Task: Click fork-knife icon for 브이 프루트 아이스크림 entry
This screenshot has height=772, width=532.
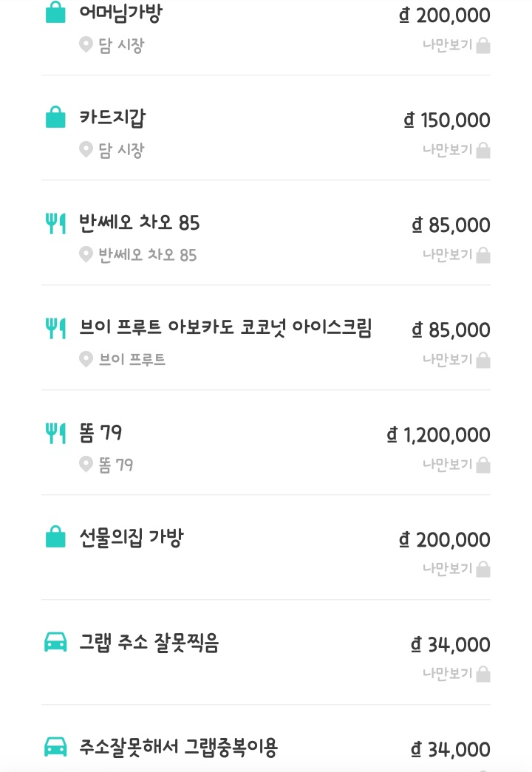Action: [x=55, y=327]
